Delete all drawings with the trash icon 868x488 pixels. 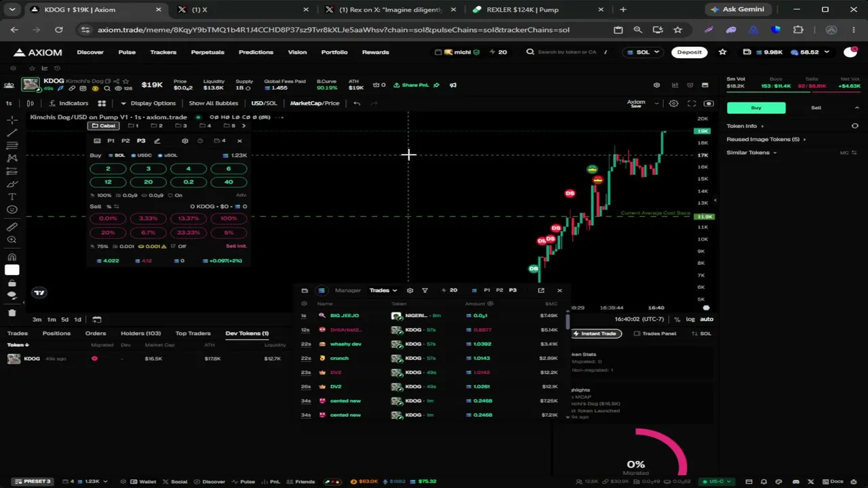(x=12, y=312)
